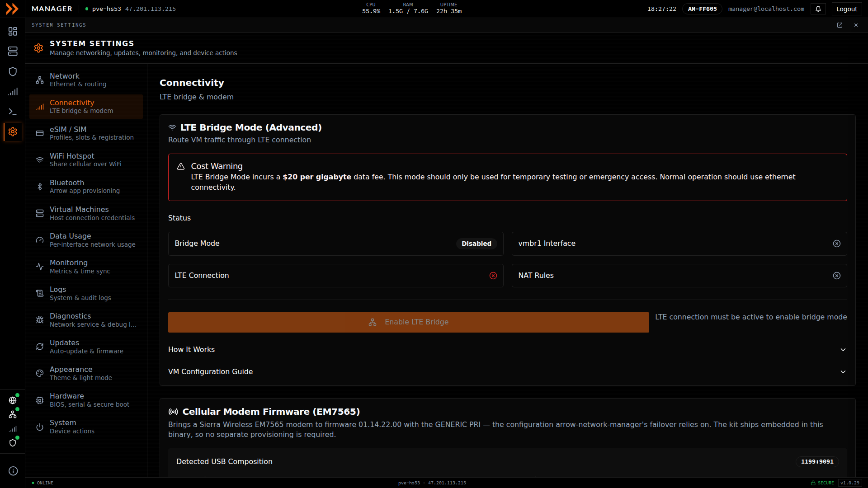Click the AM-FF605 device badge
868x488 pixels.
(702, 9)
